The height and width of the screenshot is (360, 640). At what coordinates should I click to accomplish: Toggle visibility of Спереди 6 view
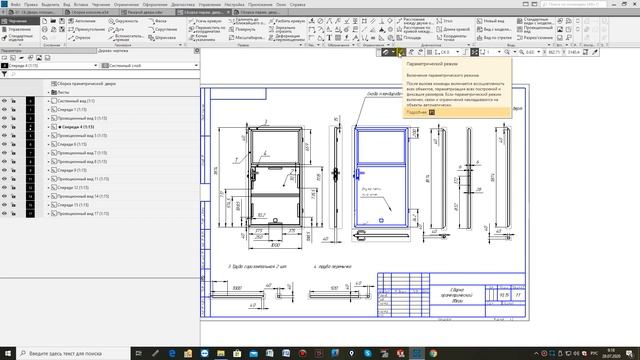pyautogui.click(x=4, y=144)
